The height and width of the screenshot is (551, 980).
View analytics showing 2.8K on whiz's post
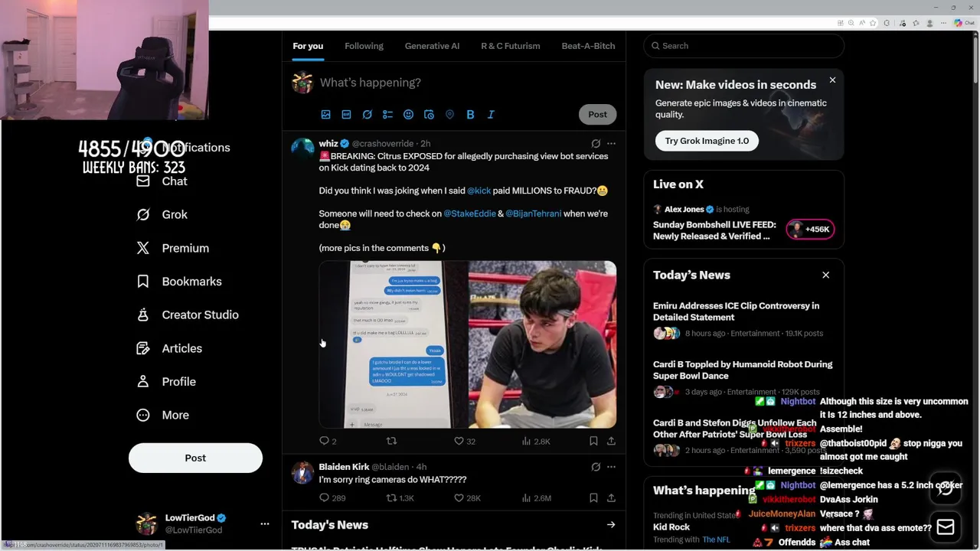tap(536, 441)
